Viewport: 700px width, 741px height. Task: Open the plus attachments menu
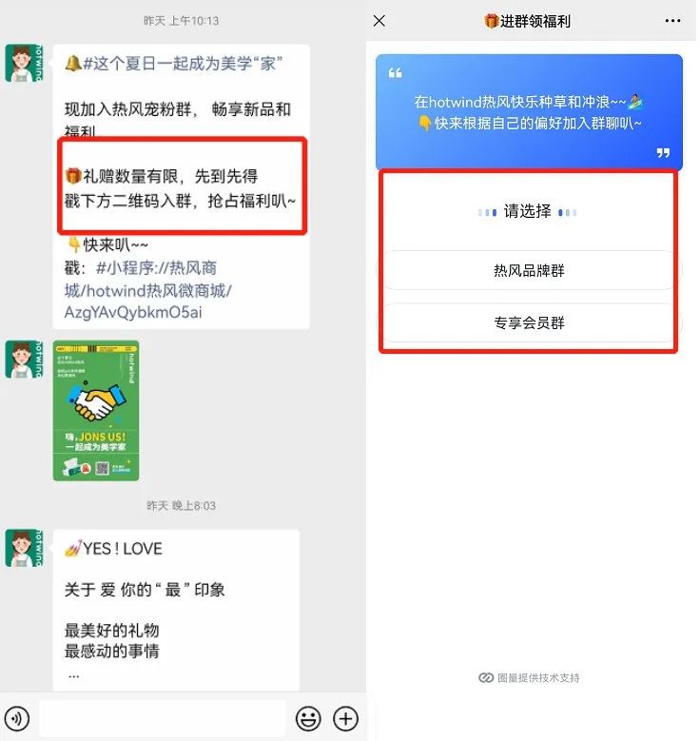pyautogui.click(x=345, y=719)
